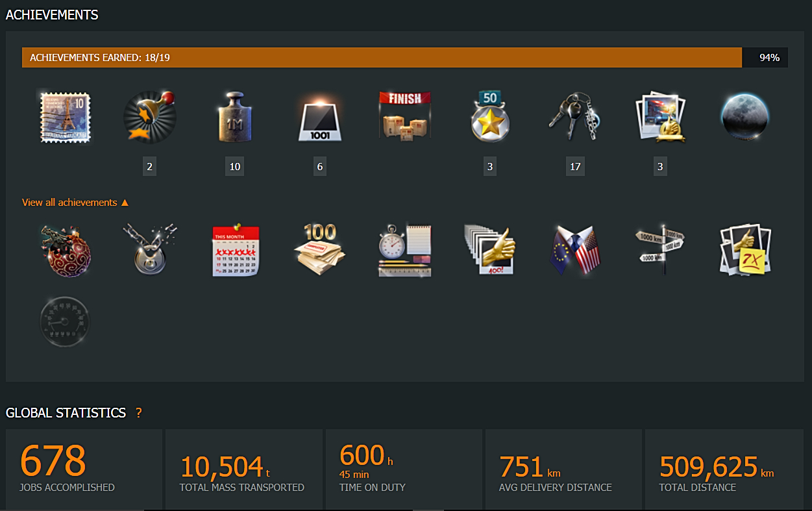812x511 pixels.
Task: Click the 1001 trailer achievement icon
Action: pyautogui.click(x=320, y=118)
